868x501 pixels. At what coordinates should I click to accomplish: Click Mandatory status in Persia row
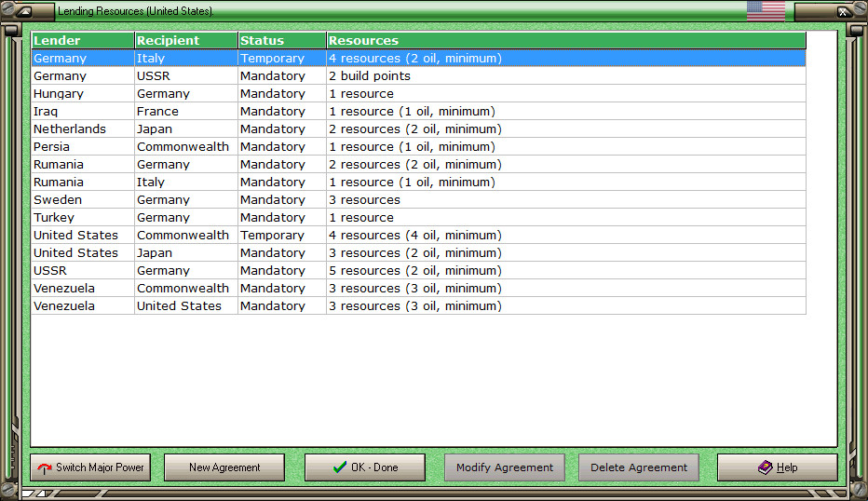click(282, 147)
